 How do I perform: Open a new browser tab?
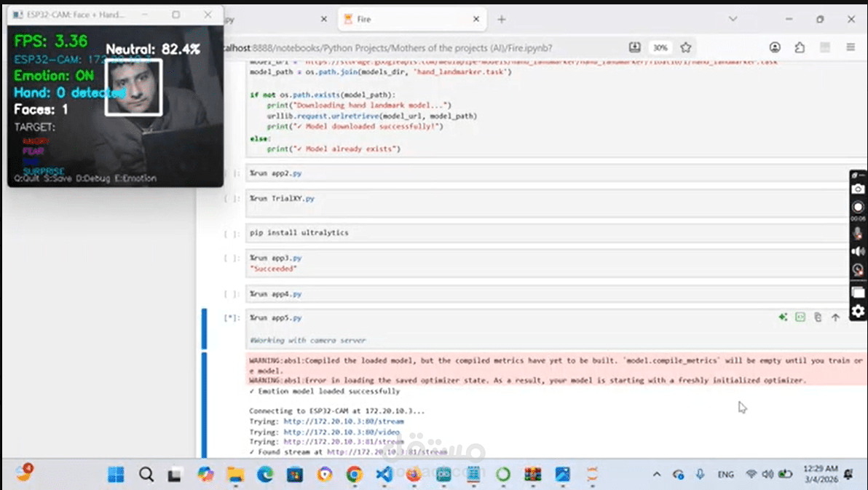click(x=502, y=20)
